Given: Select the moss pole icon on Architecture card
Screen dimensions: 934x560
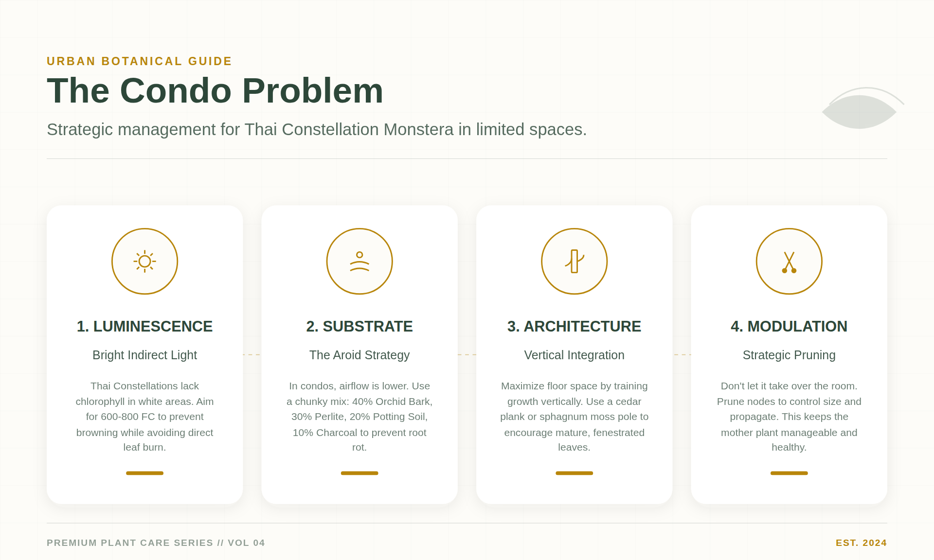Looking at the screenshot, I should (x=575, y=261).
